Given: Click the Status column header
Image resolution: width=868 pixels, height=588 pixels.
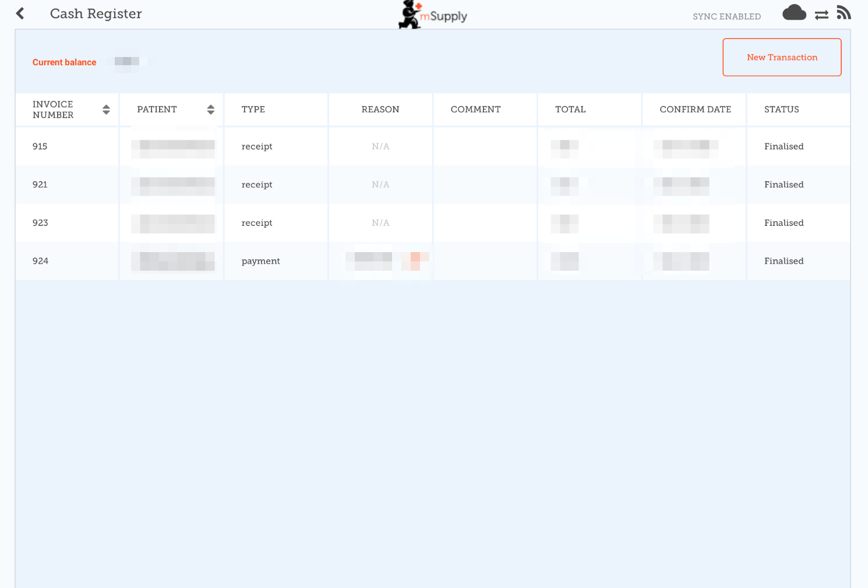Looking at the screenshot, I should point(781,109).
